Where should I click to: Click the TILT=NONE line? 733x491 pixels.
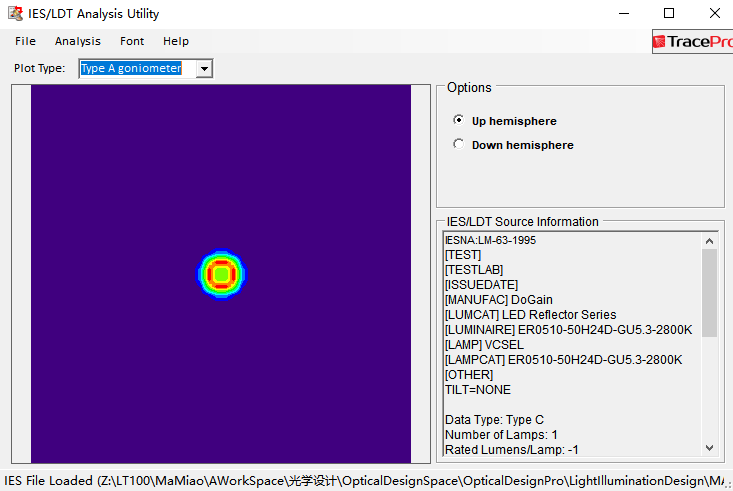point(477,390)
